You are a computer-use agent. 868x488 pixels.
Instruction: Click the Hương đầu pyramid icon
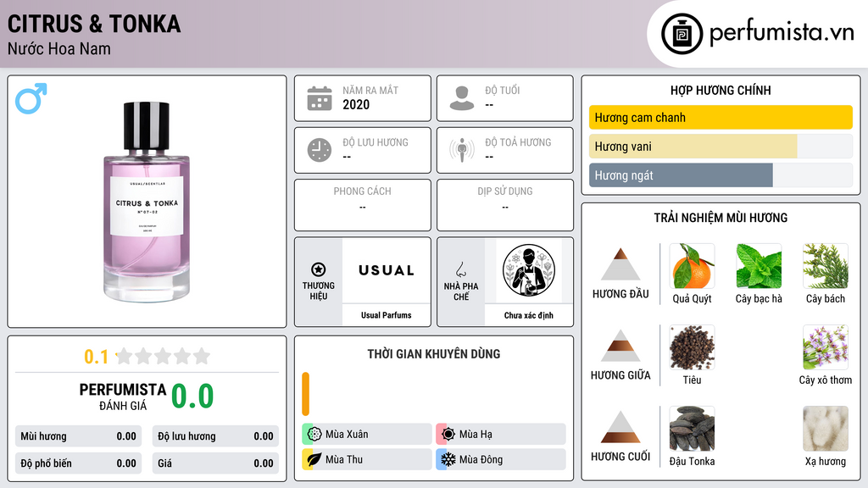pos(620,264)
